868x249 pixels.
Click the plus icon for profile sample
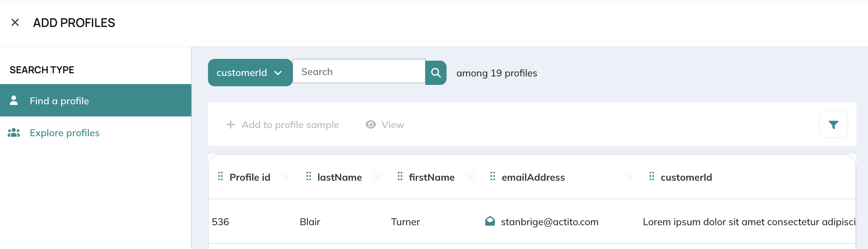click(x=231, y=124)
